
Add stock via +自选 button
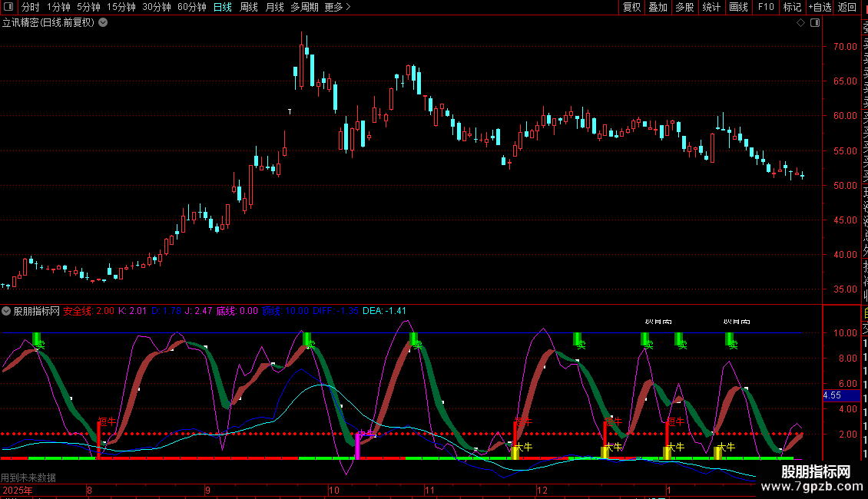pyautogui.click(x=819, y=7)
